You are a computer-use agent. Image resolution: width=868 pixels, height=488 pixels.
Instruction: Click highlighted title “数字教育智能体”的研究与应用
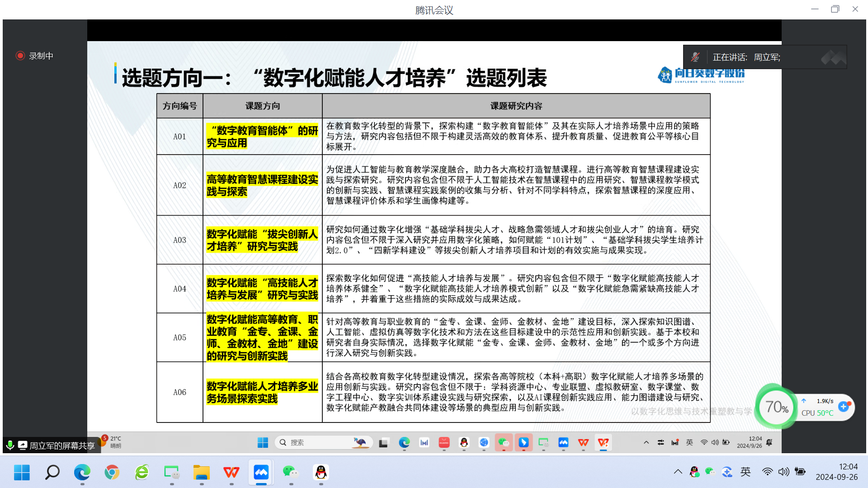pos(262,136)
